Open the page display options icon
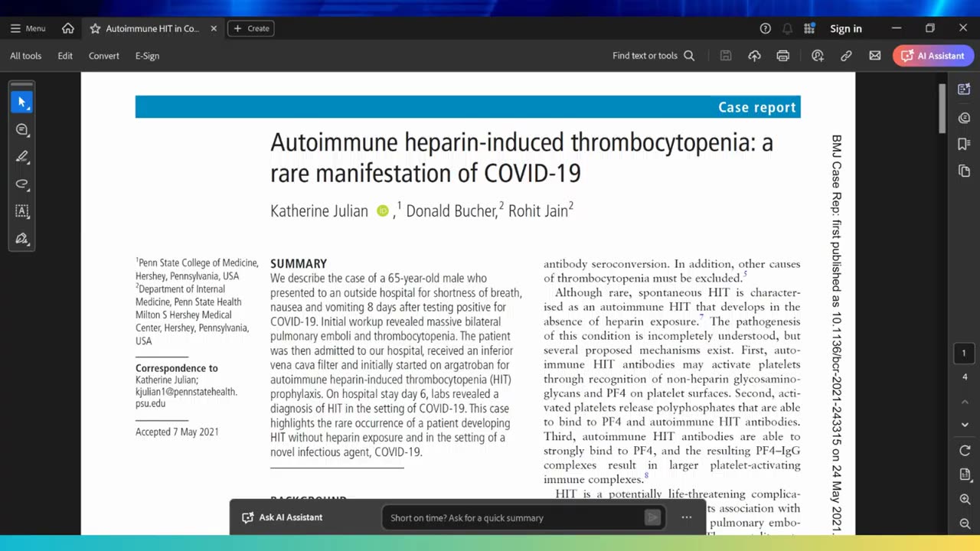This screenshot has height=551, width=980. 965,475
